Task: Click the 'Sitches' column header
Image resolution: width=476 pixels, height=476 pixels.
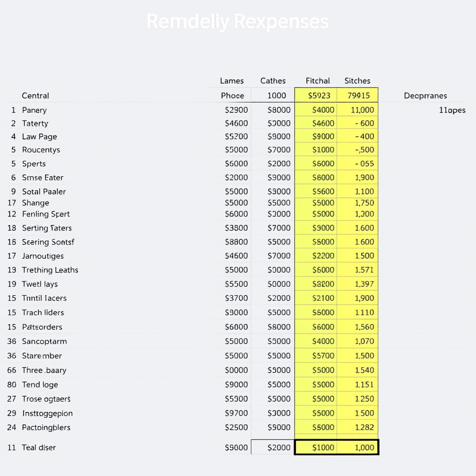Action: 357,81
